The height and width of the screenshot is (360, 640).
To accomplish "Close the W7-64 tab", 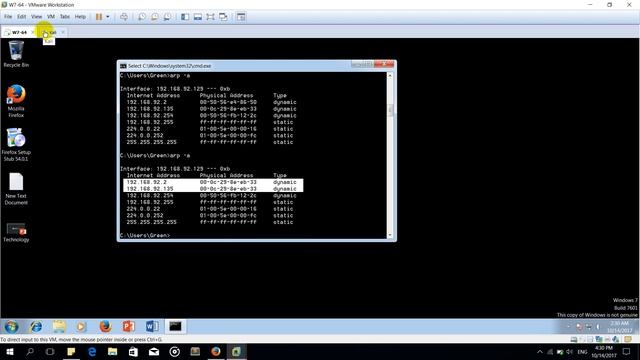I will [33, 32].
